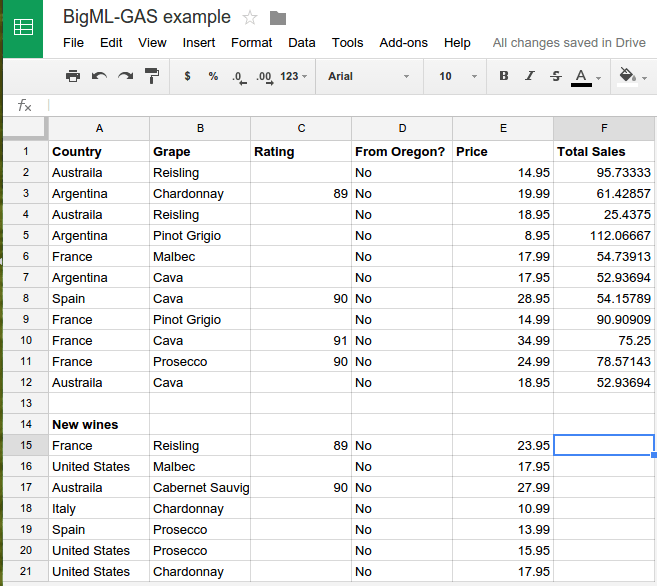
Task: Open the Insert menu
Action: click(199, 43)
